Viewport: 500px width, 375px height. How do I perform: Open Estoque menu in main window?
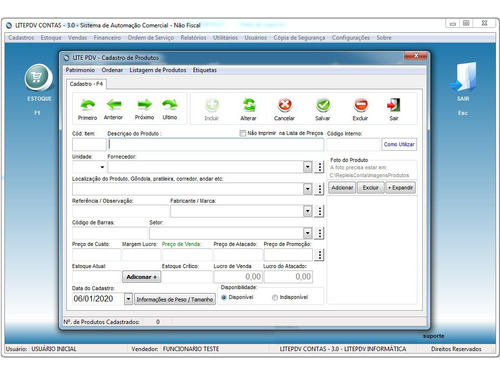(x=51, y=38)
